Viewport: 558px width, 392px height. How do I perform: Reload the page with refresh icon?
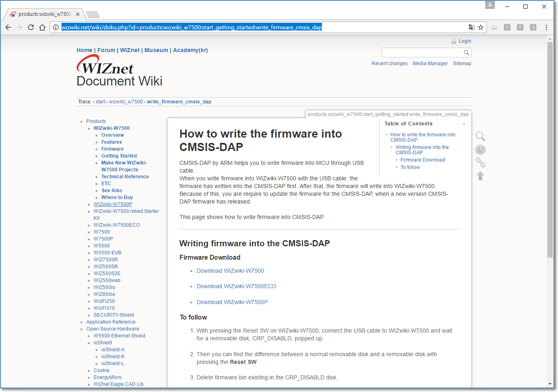(x=31, y=27)
